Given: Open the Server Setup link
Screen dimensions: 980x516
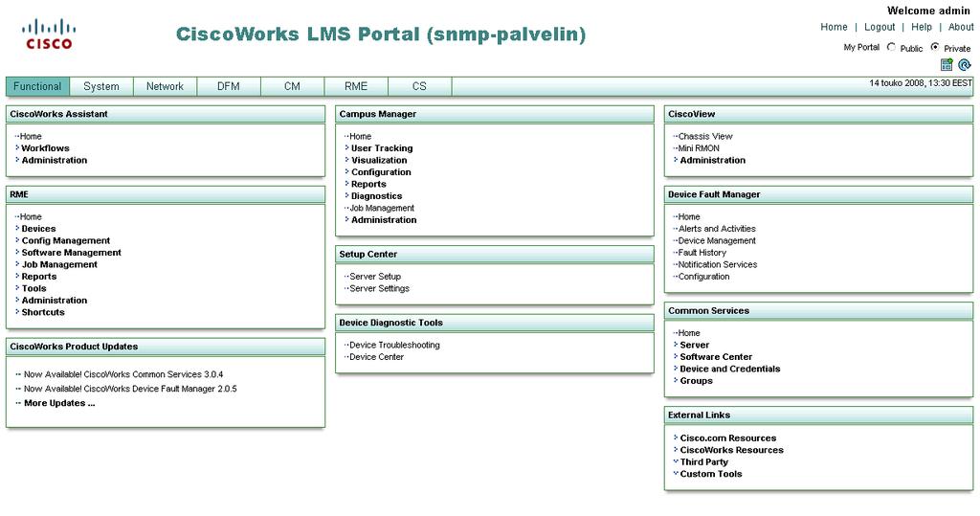Looking at the screenshot, I should coord(375,277).
